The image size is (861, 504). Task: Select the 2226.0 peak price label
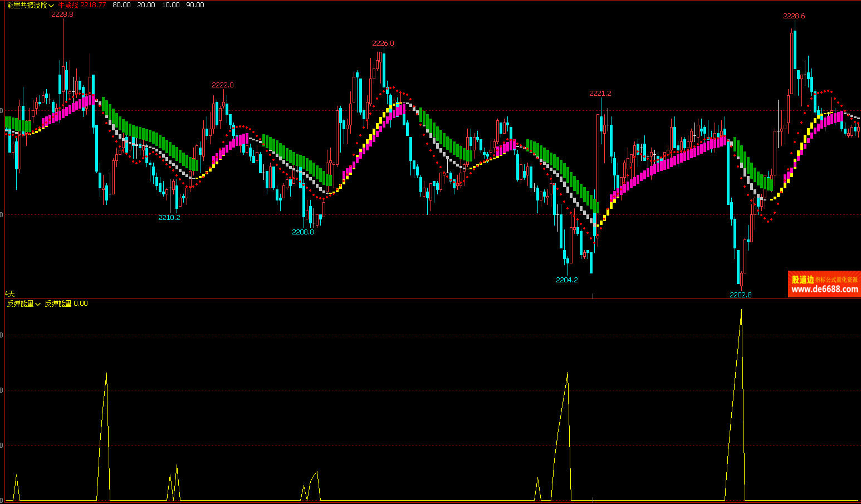pos(383,43)
